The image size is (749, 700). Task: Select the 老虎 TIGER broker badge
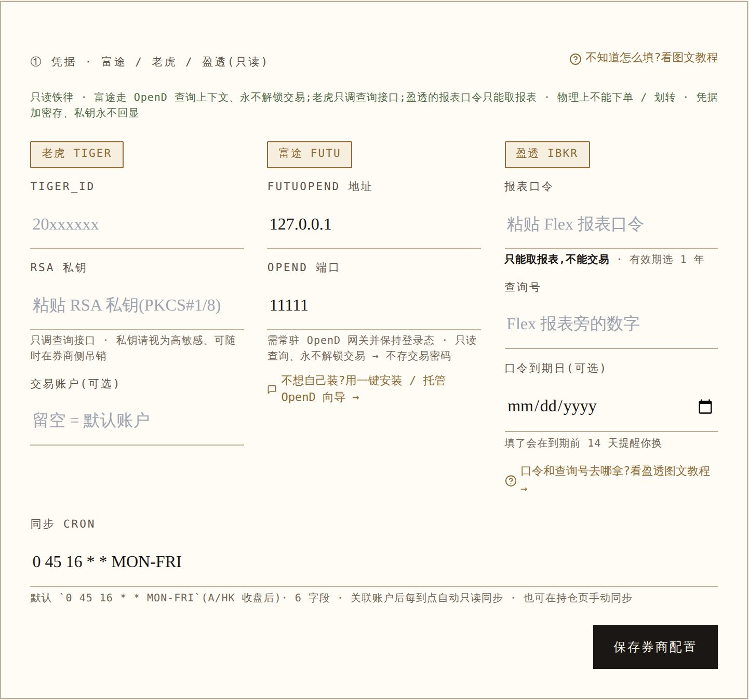point(77,154)
